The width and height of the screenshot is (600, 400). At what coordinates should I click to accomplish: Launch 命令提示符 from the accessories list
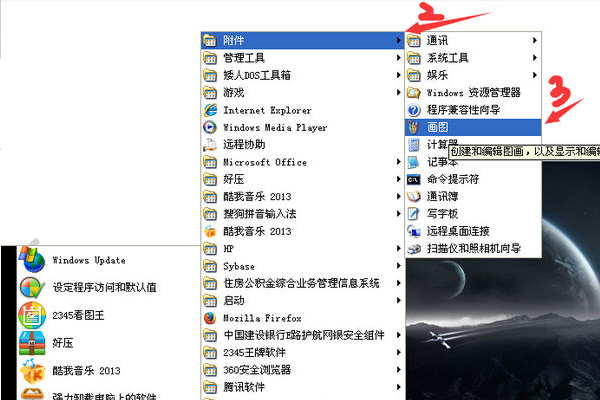click(x=473, y=179)
